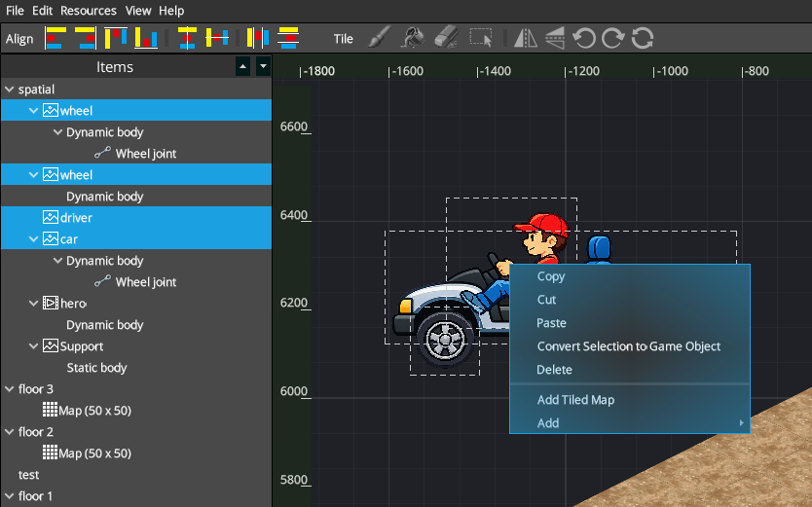
Task: Click the rotate clockwise icon
Action: tap(613, 38)
